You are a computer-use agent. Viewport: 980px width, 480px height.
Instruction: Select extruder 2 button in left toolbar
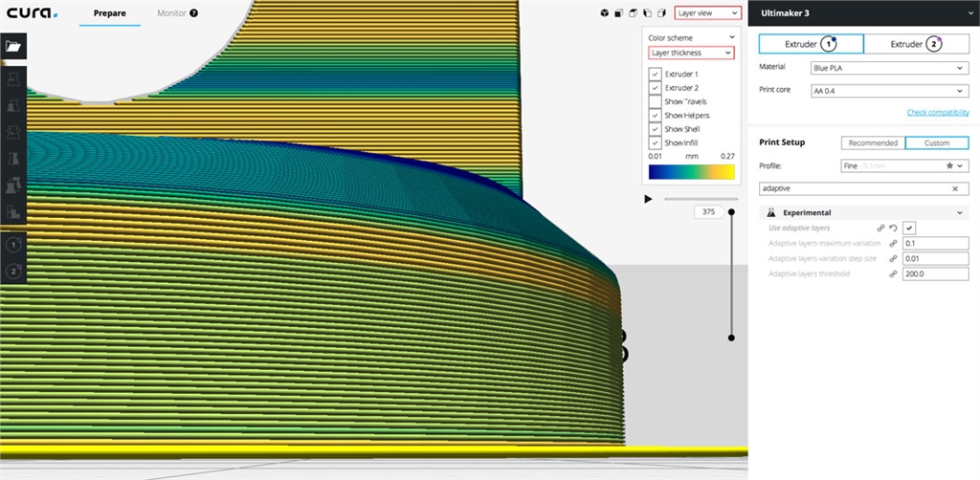click(14, 271)
